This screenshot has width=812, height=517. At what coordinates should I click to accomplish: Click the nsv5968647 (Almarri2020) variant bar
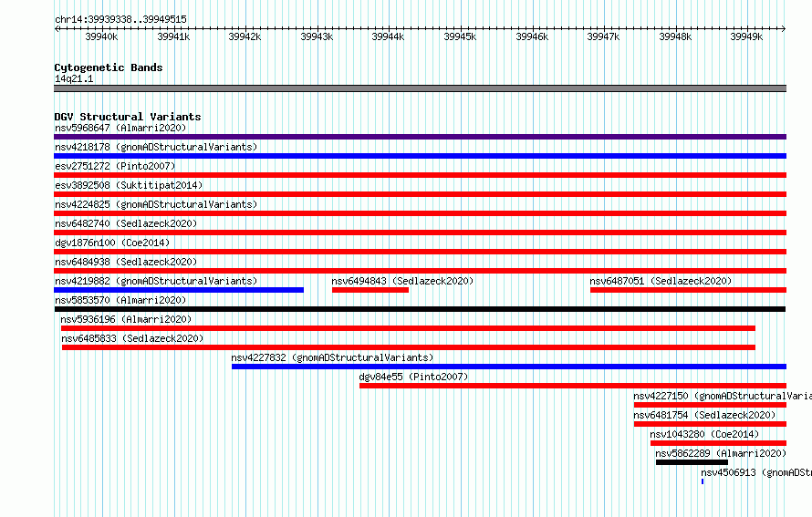(x=420, y=137)
